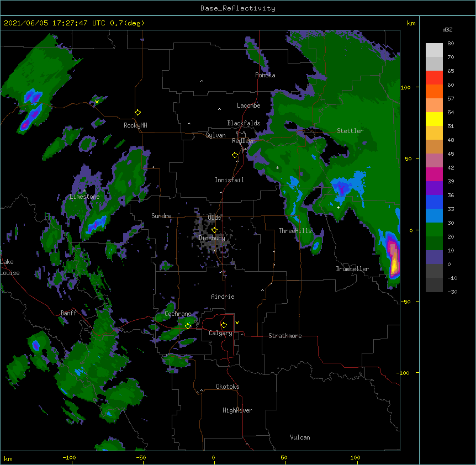This screenshot has width=476, height=465.
Task: Click the Lake Louise label
Action: tap(10, 267)
